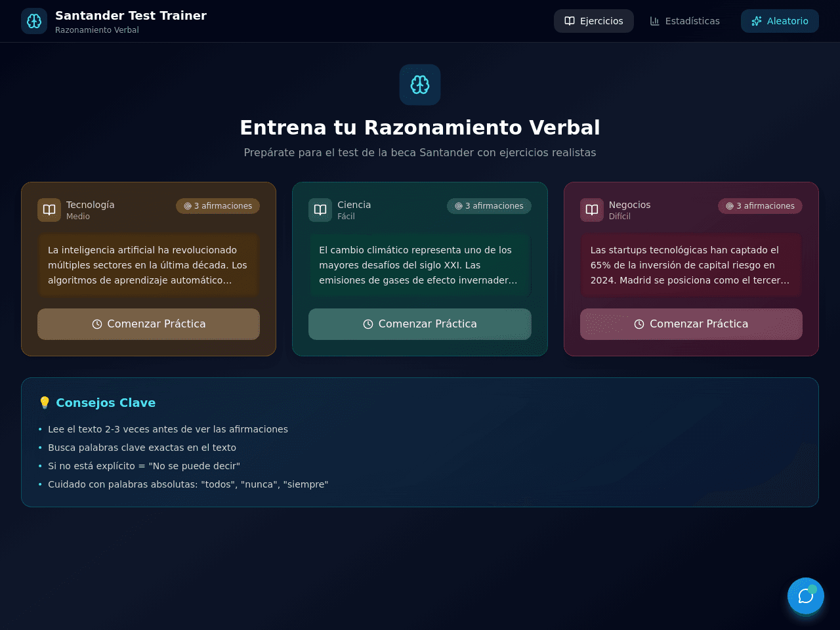The height and width of the screenshot is (630, 840).
Task: Click tip 'Si no está explícito'
Action: pyautogui.click(x=144, y=466)
